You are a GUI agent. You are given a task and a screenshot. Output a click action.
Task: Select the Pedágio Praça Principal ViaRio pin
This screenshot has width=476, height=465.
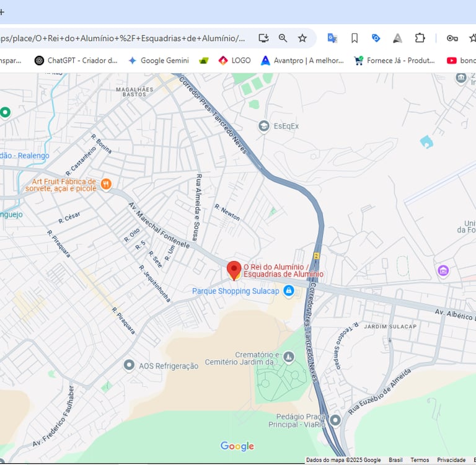[335, 420]
